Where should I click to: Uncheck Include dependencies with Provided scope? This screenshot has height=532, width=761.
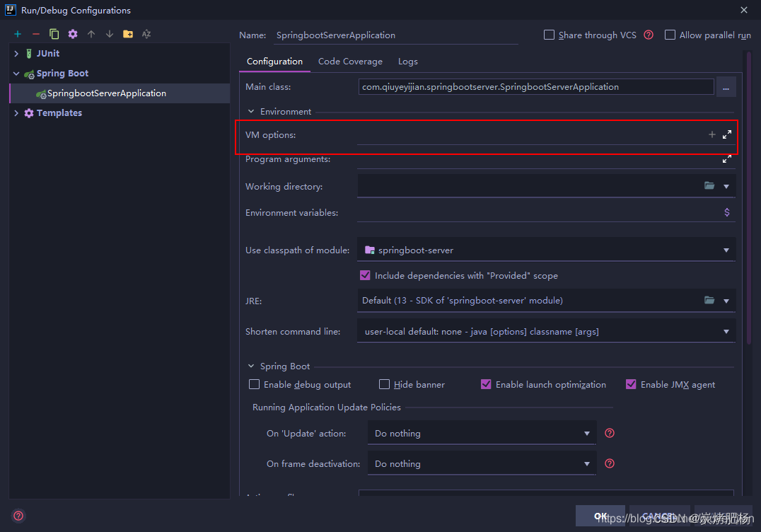tap(365, 275)
